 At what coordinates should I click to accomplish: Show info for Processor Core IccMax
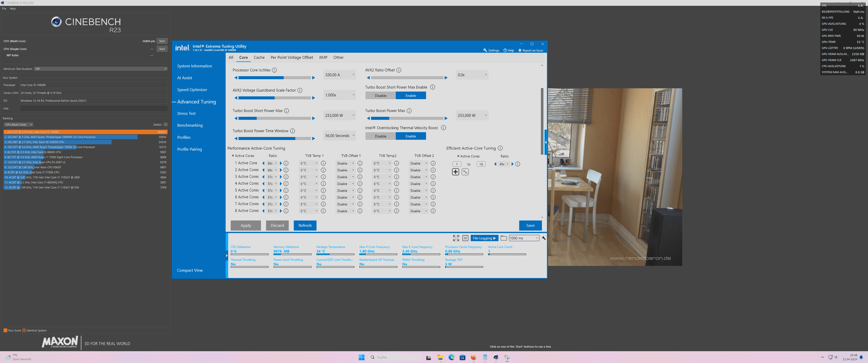pos(274,70)
